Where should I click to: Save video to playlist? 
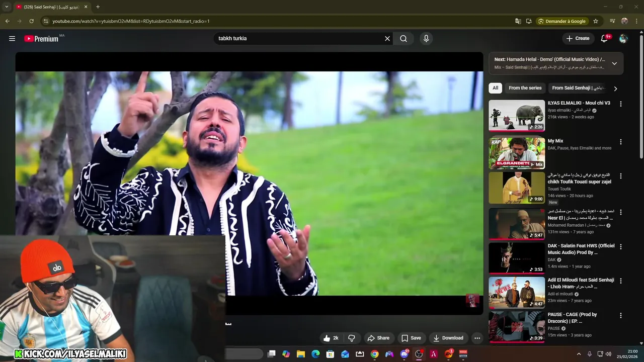point(411,338)
